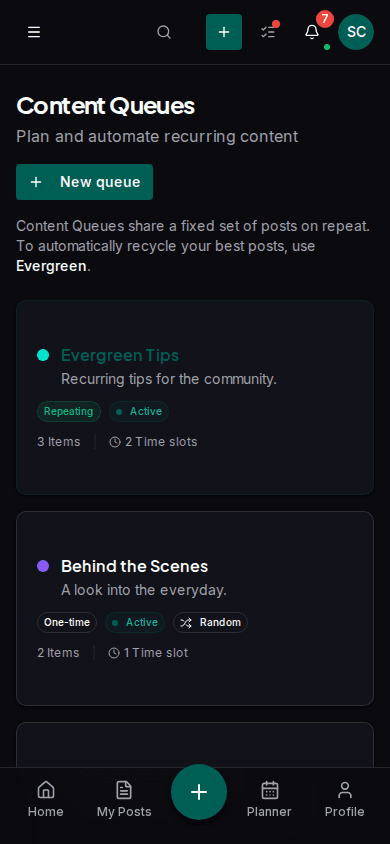Click the Repeating badge on Evergreen Tips
Viewport: 390px width, 844px height.
pos(68,411)
